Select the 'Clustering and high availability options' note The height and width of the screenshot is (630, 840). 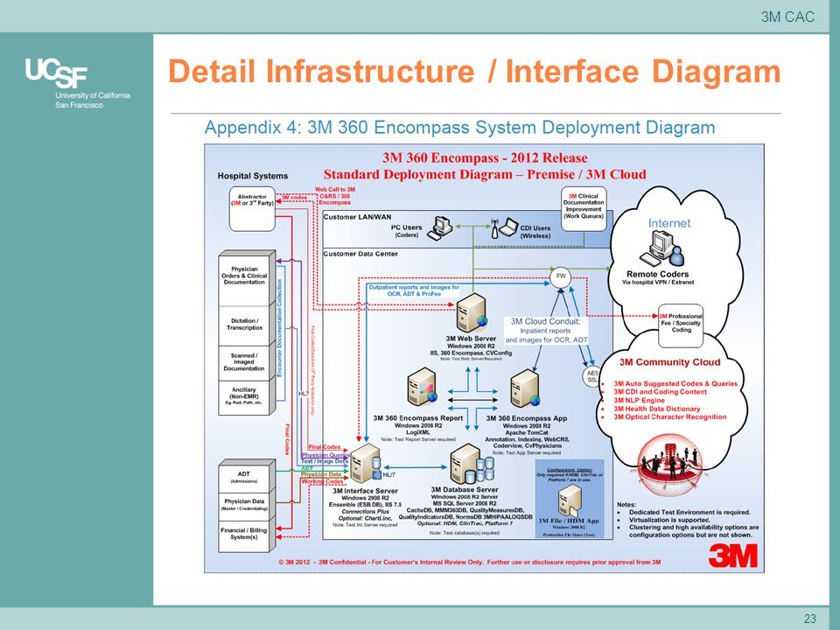[694, 531]
